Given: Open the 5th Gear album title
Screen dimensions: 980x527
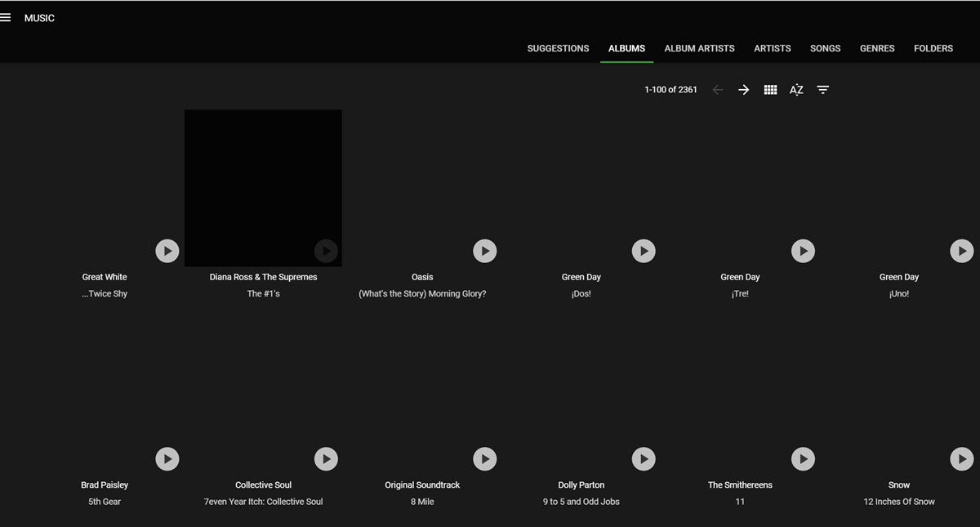Looking at the screenshot, I should [105, 502].
